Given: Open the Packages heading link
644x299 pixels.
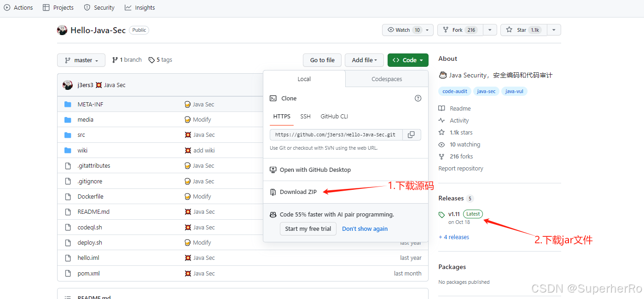Looking at the screenshot, I should 452,267.
